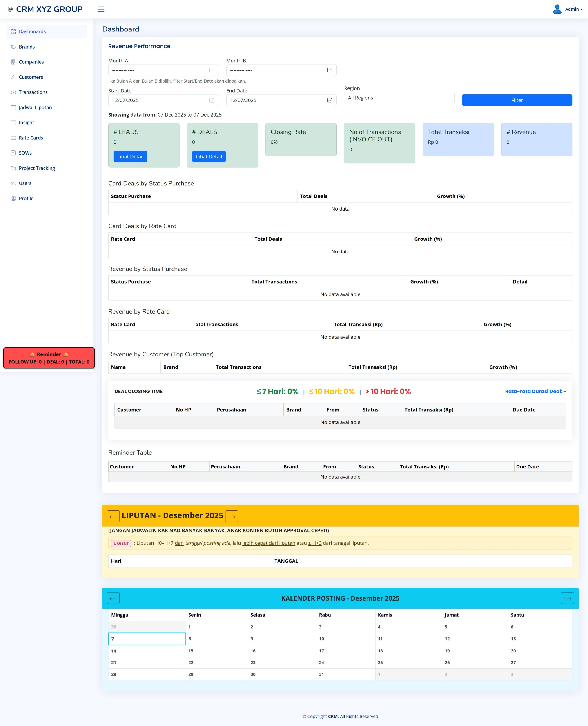Click Lihat Detail under DEALS card
Viewport: 588px width, 726px height.
tap(209, 157)
